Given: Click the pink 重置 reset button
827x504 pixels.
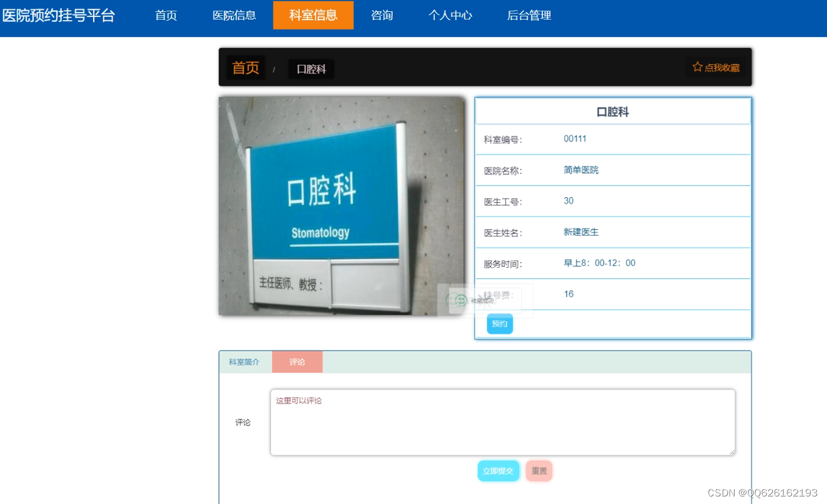Looking at the screenshot, I should 539,471.
